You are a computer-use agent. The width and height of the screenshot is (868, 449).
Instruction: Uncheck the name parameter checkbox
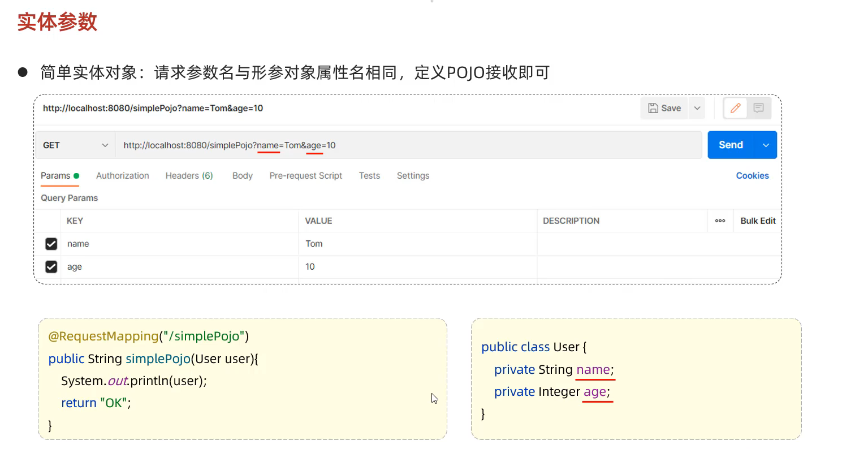coord(51,244)
